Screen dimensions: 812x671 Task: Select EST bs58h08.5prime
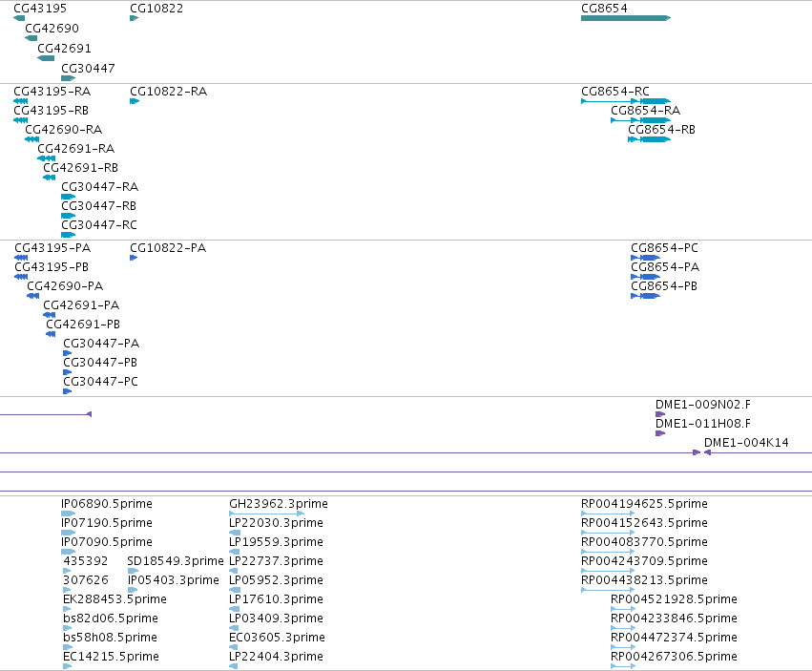click(x=111, y=638)
